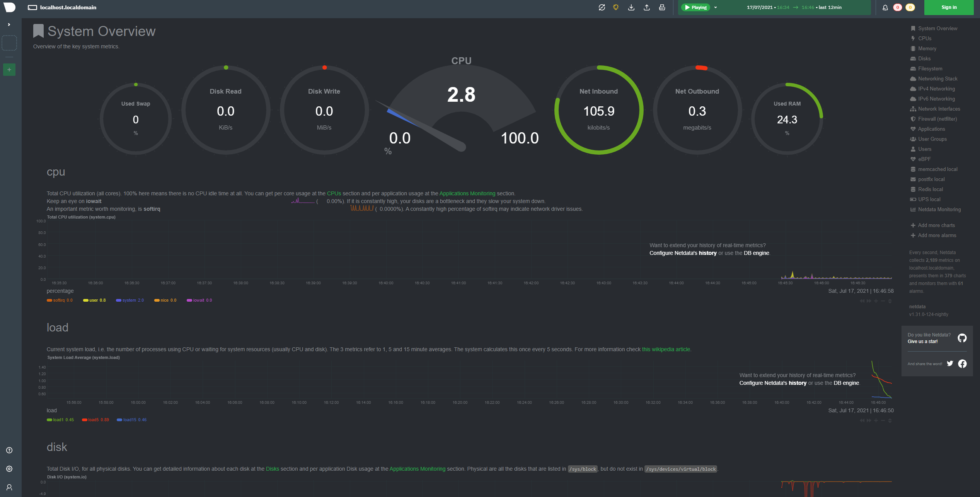The height and width of the screenshot is (497, 980).
Task: Expand the left sidebar chevron
Action: (x=9, y=24)
